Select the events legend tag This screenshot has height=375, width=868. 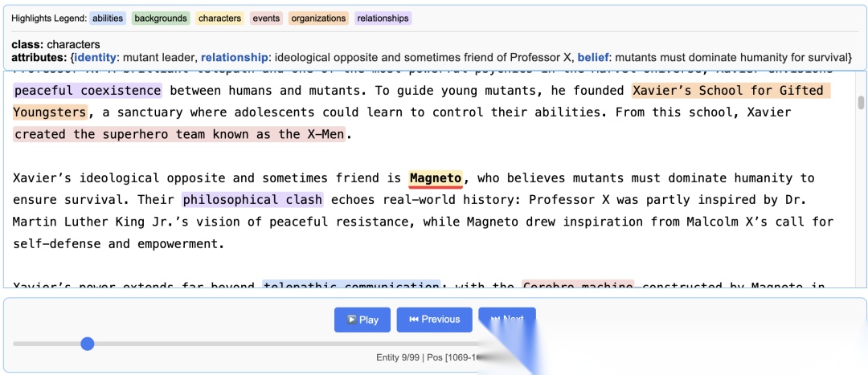tap(266, 18)
